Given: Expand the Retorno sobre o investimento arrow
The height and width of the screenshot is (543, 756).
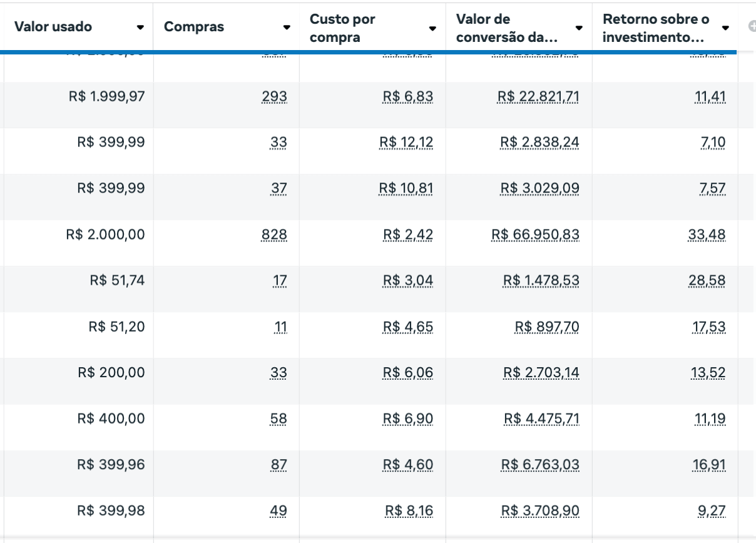Looking at the screenshot, I should 725,28.
